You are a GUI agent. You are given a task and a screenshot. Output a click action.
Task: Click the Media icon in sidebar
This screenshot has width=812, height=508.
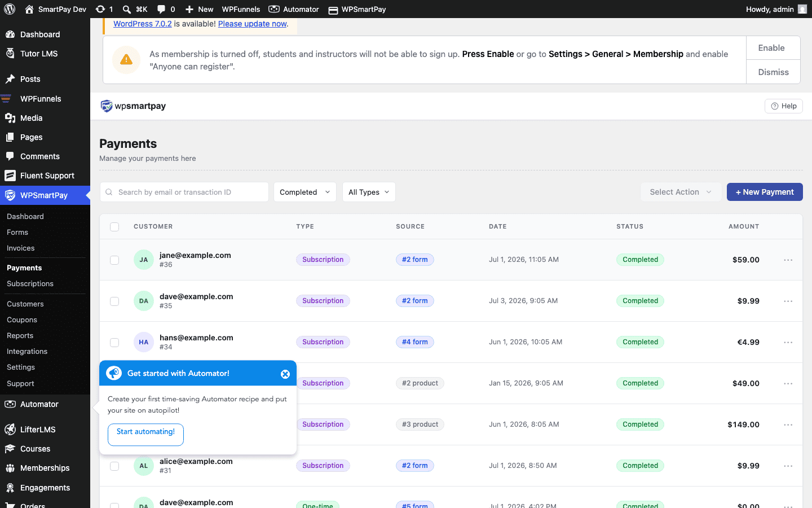10,118
